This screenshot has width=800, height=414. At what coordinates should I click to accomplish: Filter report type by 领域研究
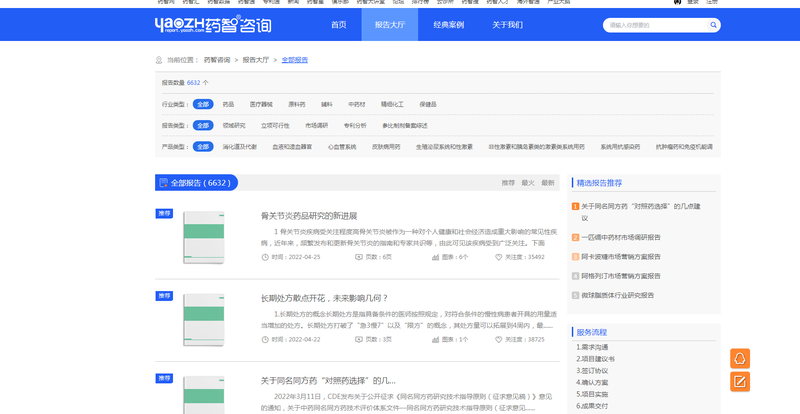[234, 126]
